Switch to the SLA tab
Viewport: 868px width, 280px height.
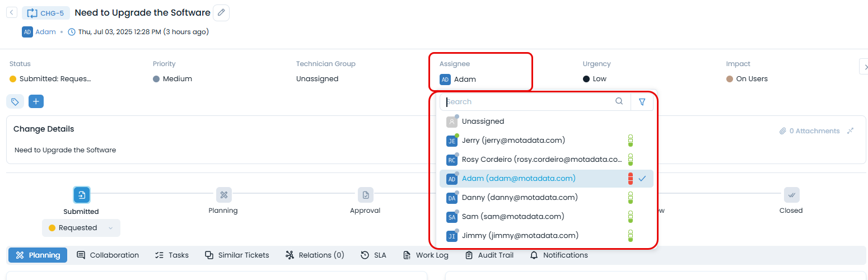coord(374,255)
